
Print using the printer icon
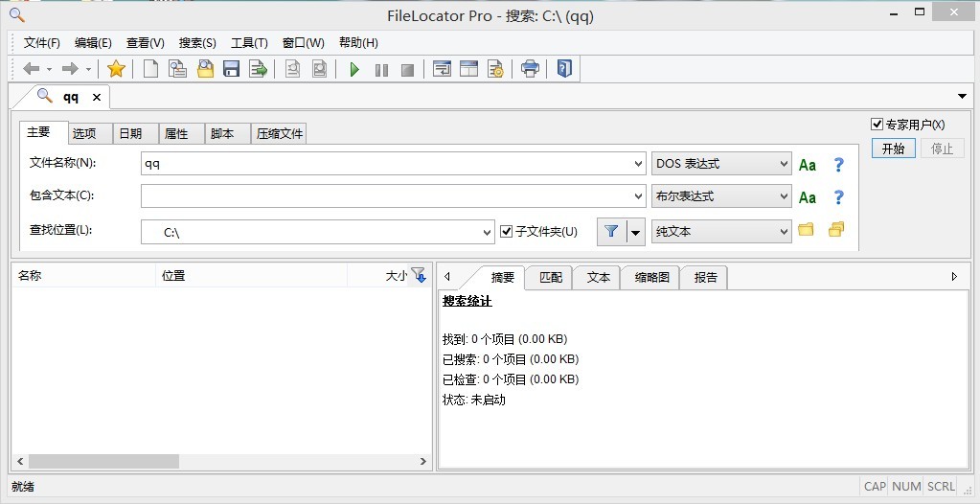pos(530,69)
